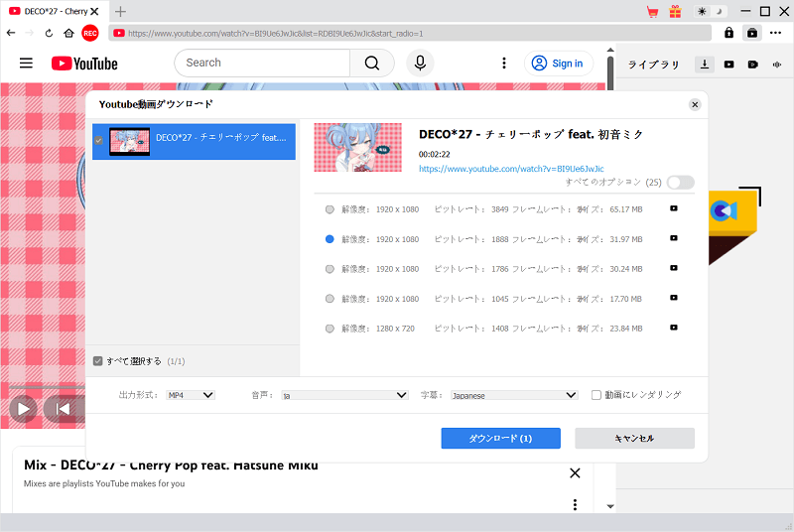Screen dimensions: 794x532
Task: Select the 1280x720 option with 23.84 MB
Action: [330, 329]
